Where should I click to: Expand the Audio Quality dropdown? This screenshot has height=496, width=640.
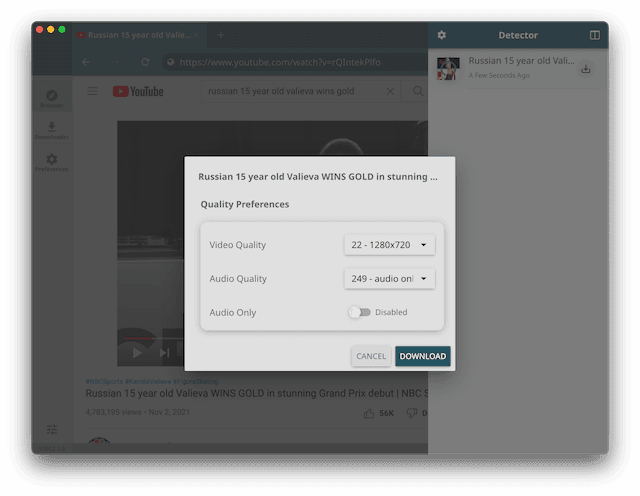pos(389,278)
